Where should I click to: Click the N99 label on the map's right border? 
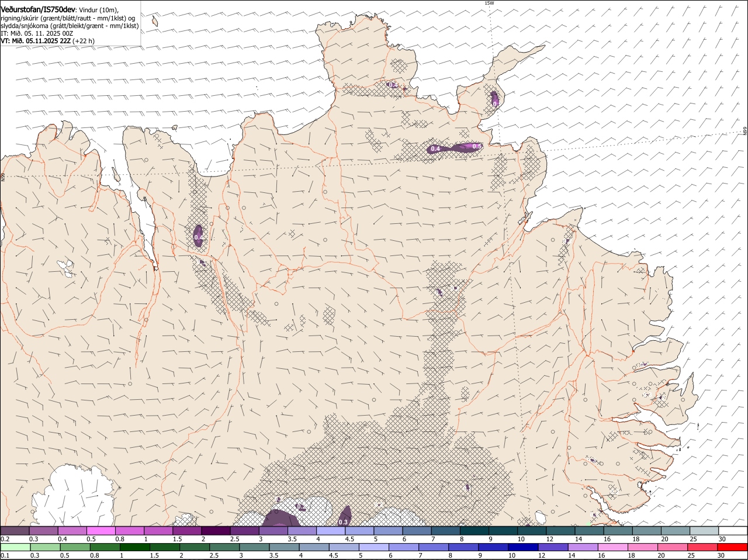pos(745,131)
